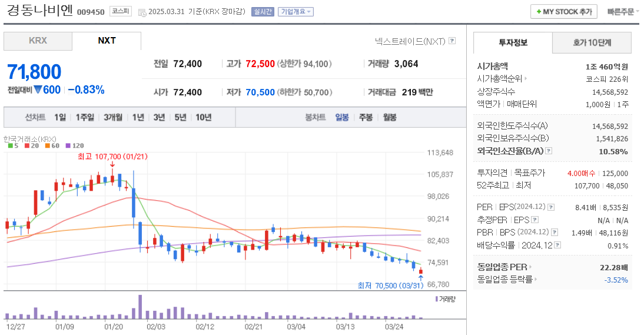The width and height of the screenshot is (644, 335).
Task: Click the -0.83% change rate
Action: point(87,90)
